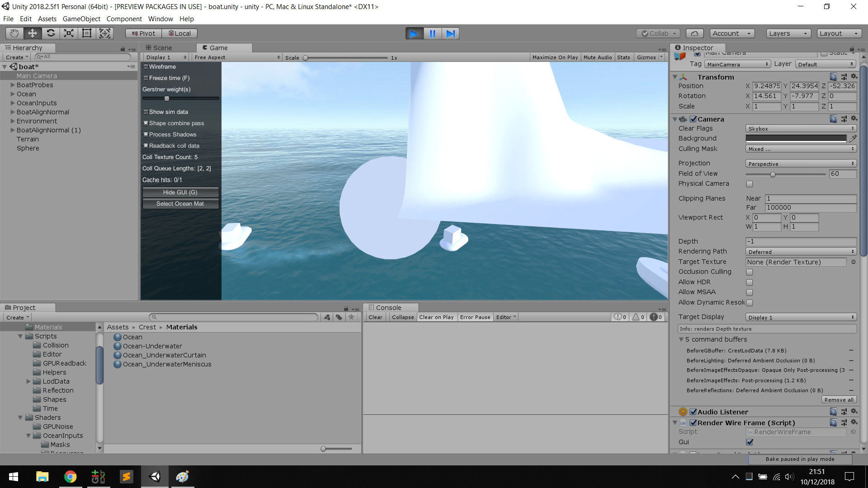Expand the Environment hierarchy item
This screenshot has height=488, width=868.
click(12, 121)
